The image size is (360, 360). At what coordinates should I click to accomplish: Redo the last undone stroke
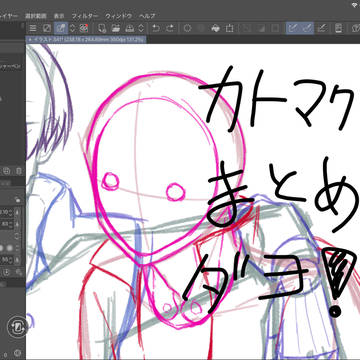[170, 28]
